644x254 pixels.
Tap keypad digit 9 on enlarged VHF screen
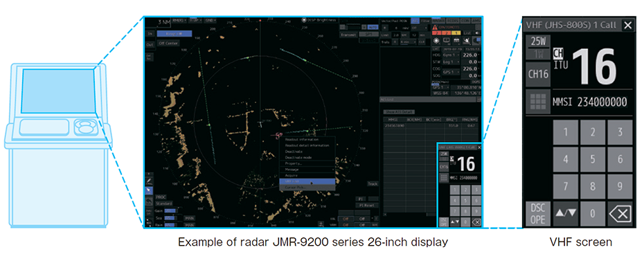coord(620,187)
